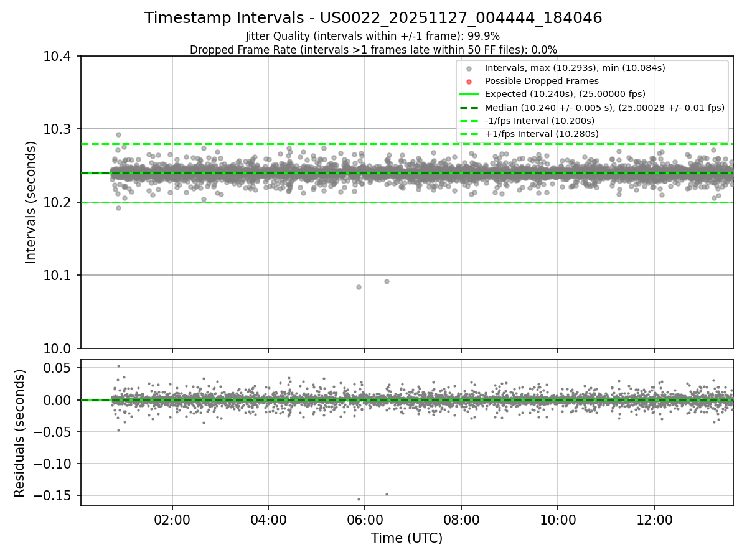
Task: Click the 'Residuals (seconds)' y-axis label
Action: point(19,433)
